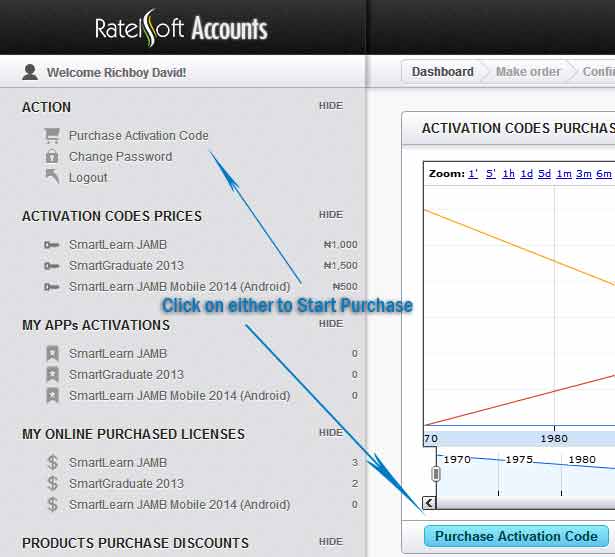Click the chart range slider handle
Image resolution: width=615 pixels, height=557 pixels.
[436, 473]
